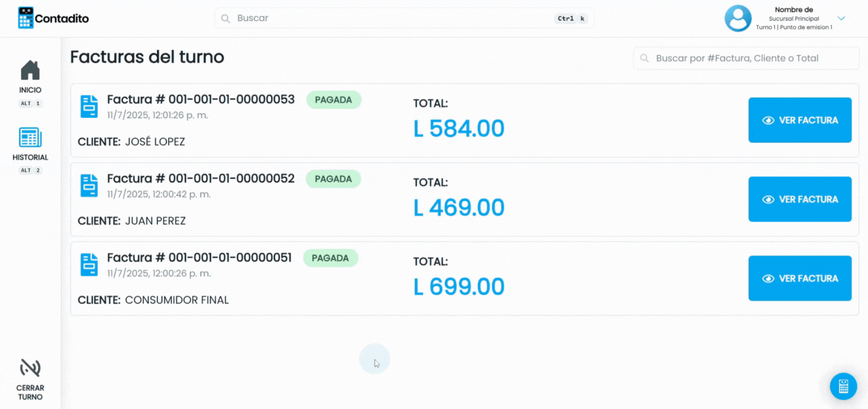The height and width of the screenshot is (409, 868).
Task: Click the Ctrl k shortcut hint
Action: pos(571,18)
